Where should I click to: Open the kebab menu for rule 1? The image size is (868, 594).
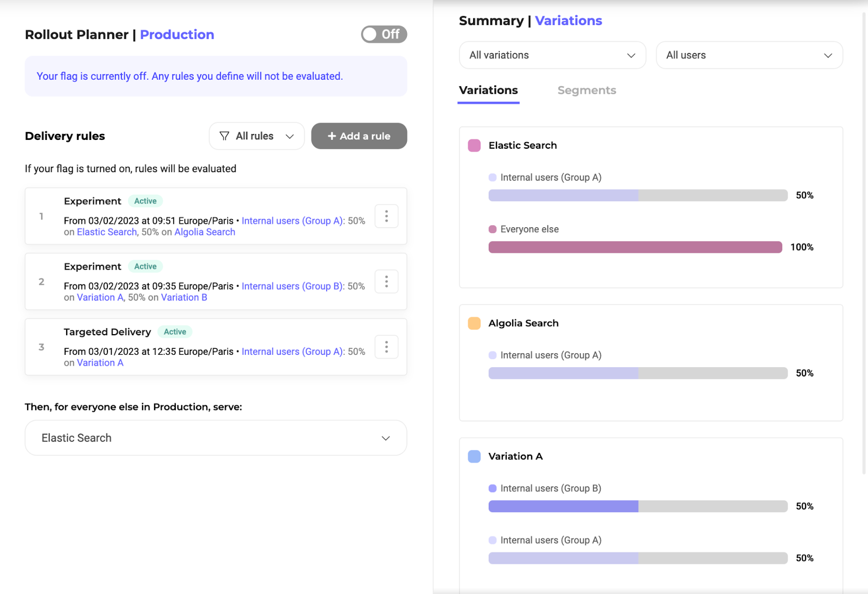[x=386, y=216]
